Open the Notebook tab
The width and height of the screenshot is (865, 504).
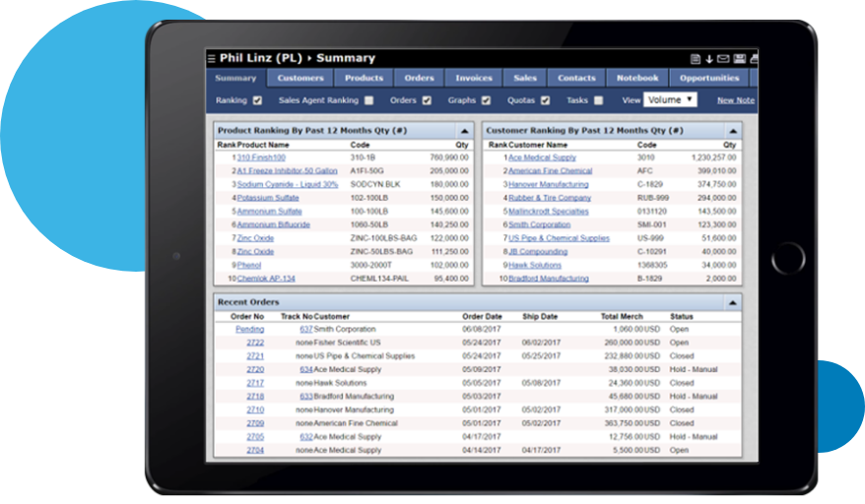[x=637, y=78]
